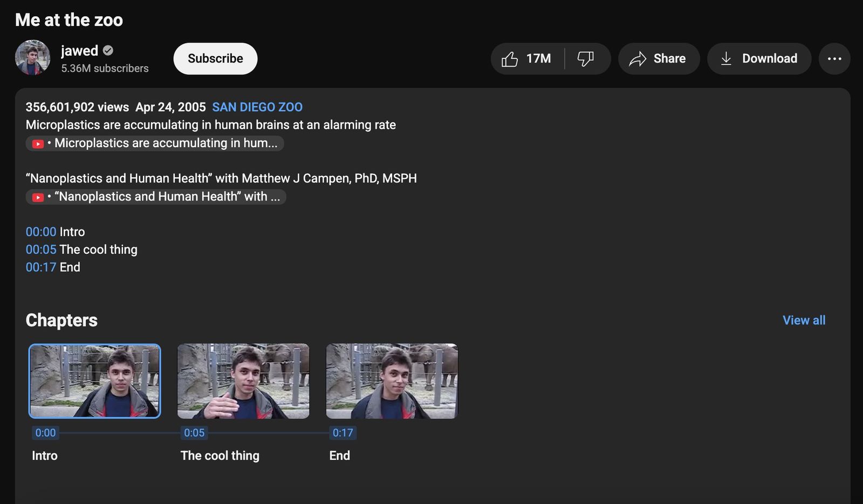Jump to the 00:05 timestamp in the description

coord(41,250)
